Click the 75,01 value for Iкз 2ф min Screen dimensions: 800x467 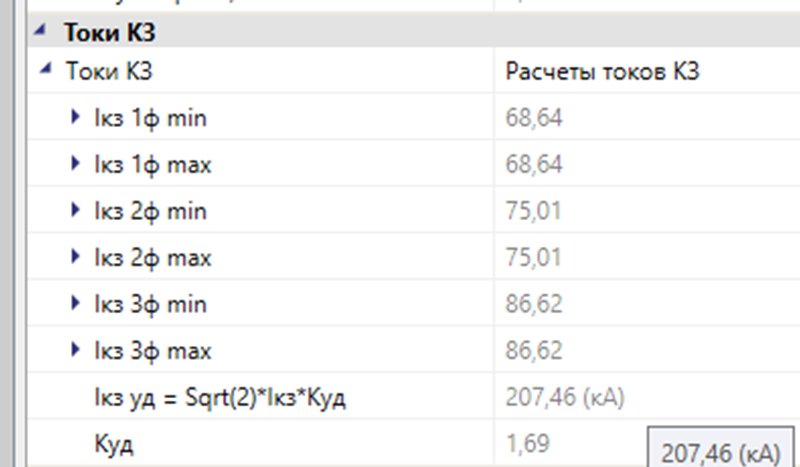[535, 211]
